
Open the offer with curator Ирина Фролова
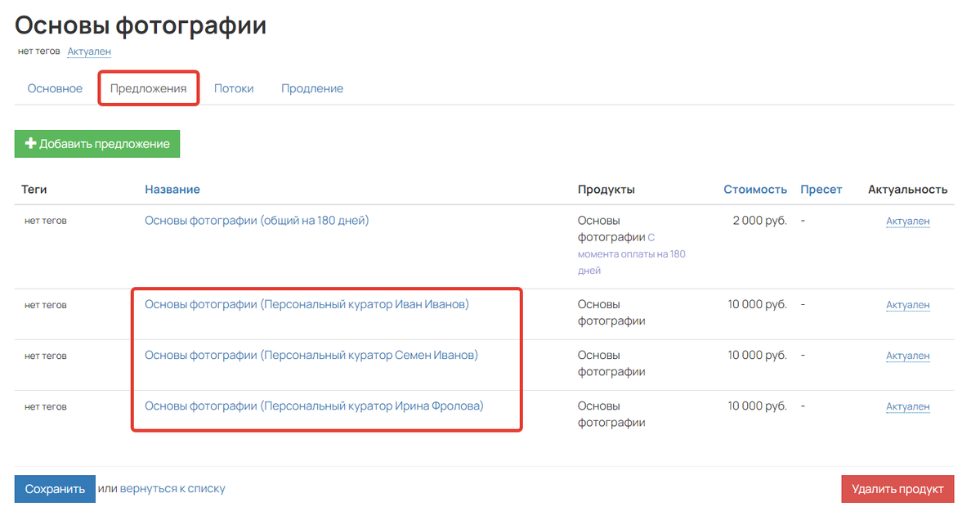pos(315,406)
